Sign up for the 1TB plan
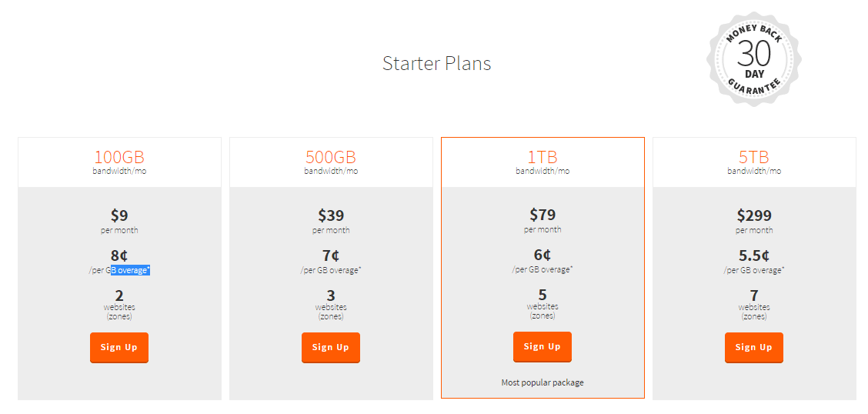This screenshot has height=414, width=868. coord(542,346)
